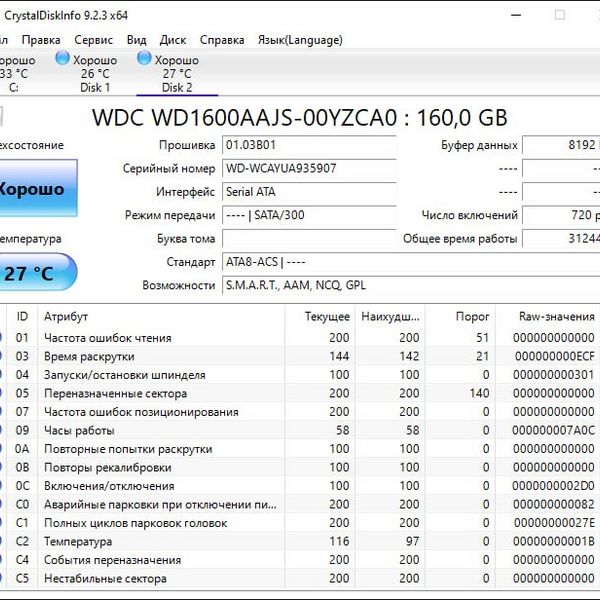The image size is (600, 600).
Task: Click raw value 0000000001B
Action: [x=554, y=541]
